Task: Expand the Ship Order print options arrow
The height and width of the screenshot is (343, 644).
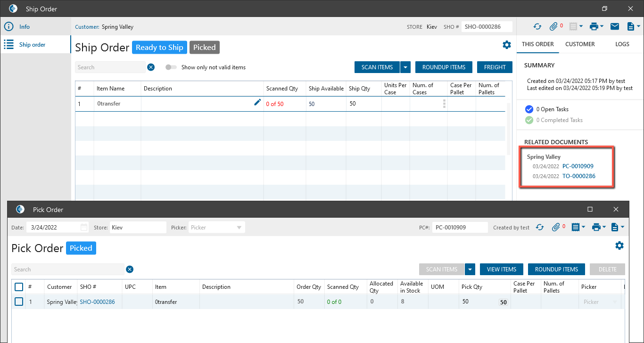Action: coord(602,27)
